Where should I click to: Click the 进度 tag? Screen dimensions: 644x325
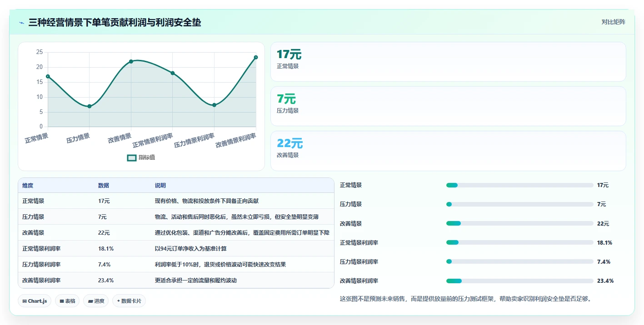pos(96,301)
